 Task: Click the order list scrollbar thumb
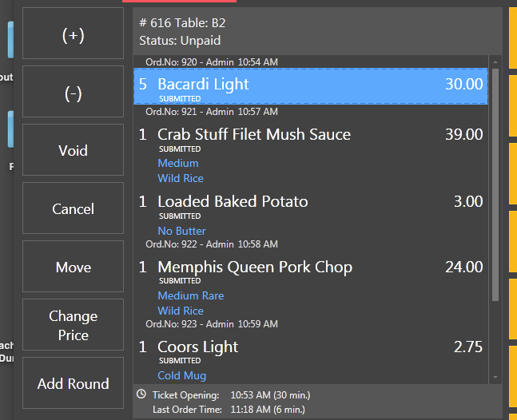pyautogui.click(x=495, y=184)
